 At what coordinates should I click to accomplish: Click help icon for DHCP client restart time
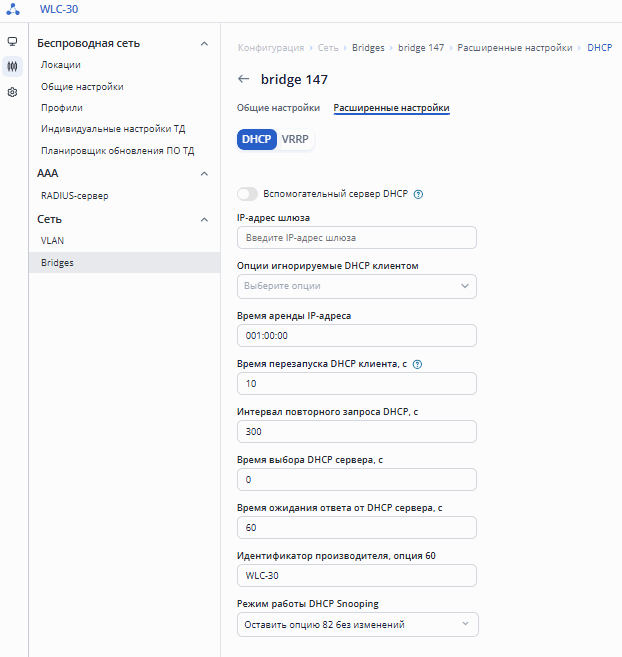tap(417, 364)
